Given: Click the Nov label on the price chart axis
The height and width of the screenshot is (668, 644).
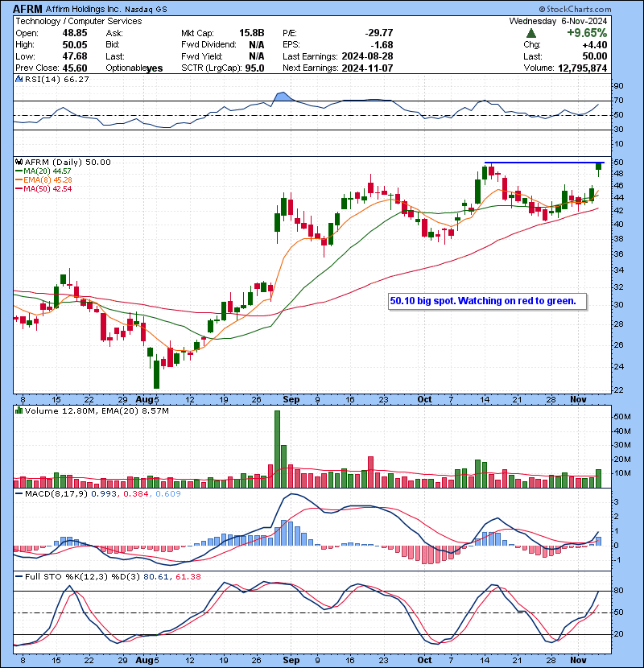Looking at the screenshot, I should 578,400.
